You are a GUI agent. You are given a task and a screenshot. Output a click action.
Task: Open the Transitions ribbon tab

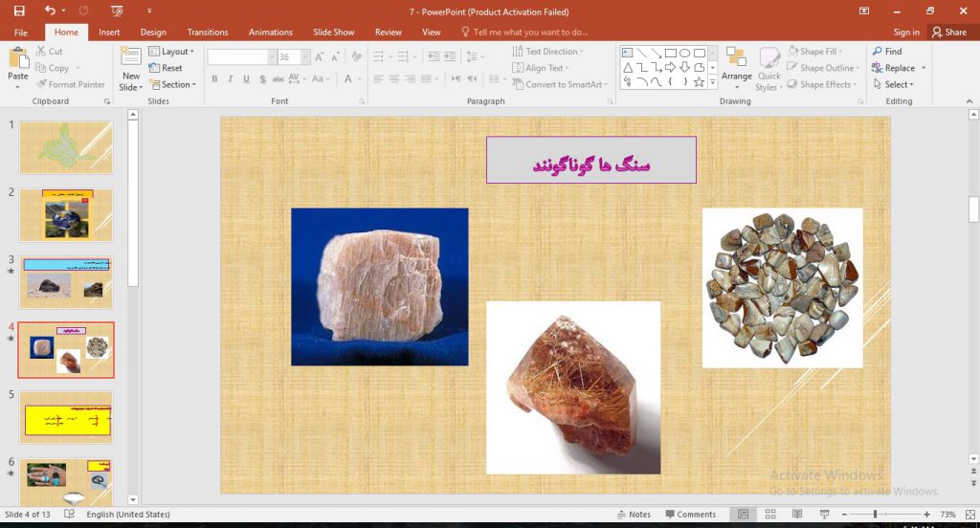[x=208, y=32]
